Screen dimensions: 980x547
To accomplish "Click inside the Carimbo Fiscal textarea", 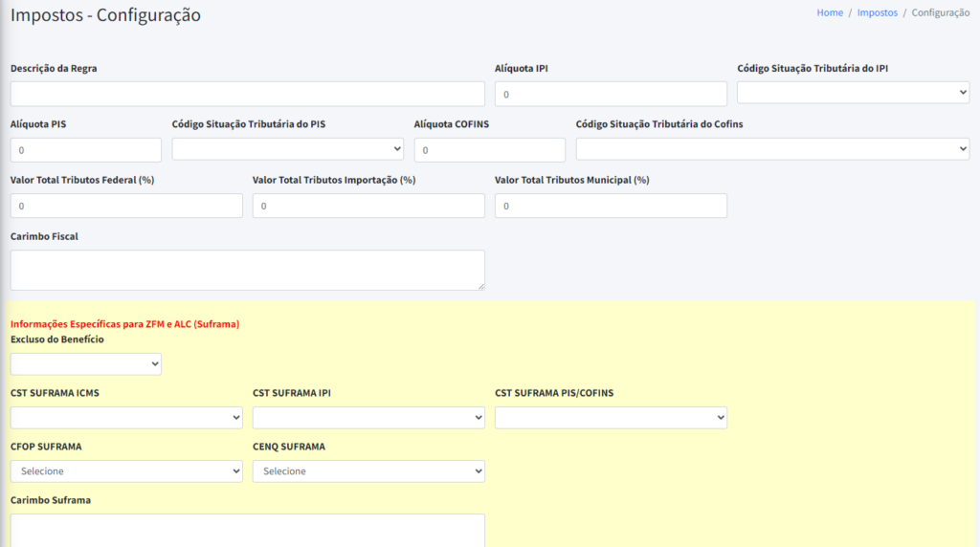I will (x=248, y=270).
